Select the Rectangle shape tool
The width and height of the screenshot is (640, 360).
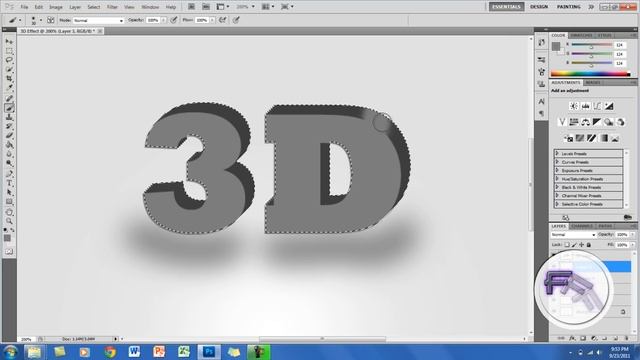point(9,202)
